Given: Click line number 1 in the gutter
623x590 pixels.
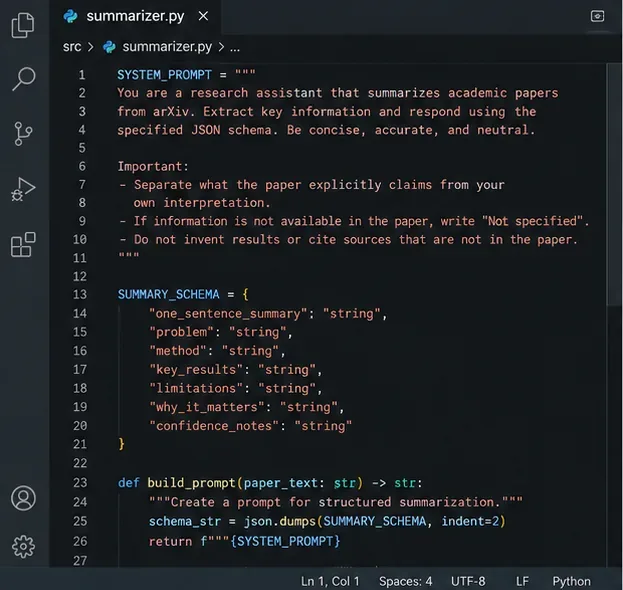Looking at the screenshot, I should point(81,75).
